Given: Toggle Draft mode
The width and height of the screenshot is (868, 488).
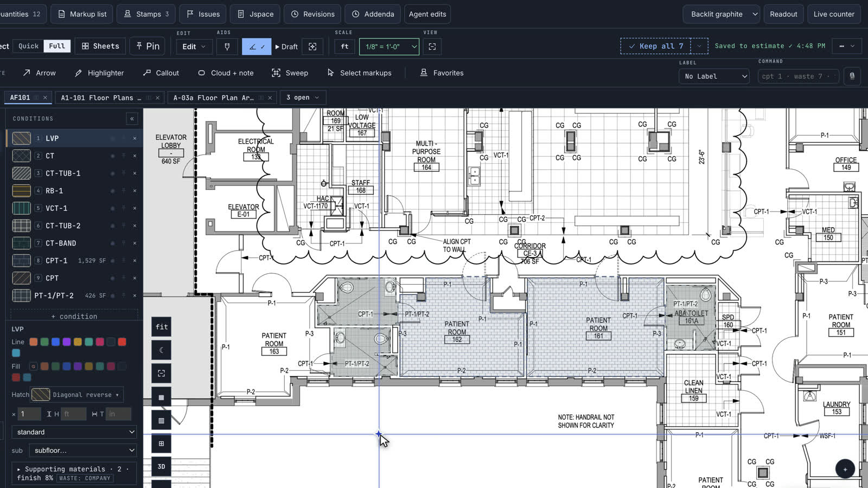Looking at the screenshot, I should click(x=286, y=47).
